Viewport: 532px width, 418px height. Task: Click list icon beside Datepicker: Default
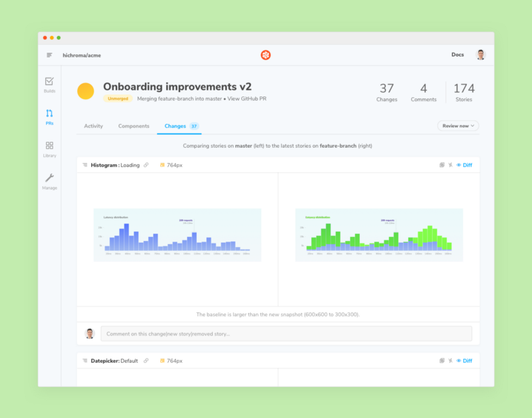[x=85, y=361]
